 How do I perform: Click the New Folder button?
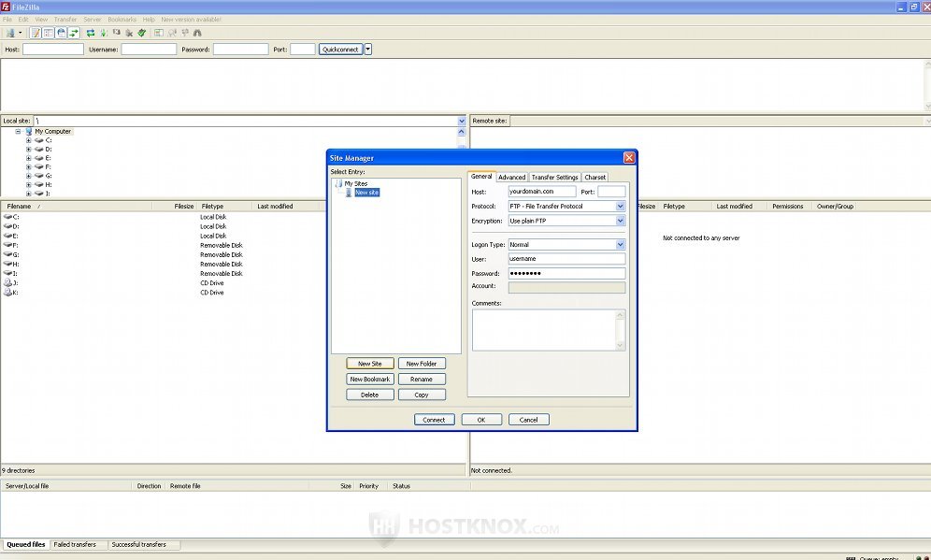pyautogui.click(x=422, y=364)
